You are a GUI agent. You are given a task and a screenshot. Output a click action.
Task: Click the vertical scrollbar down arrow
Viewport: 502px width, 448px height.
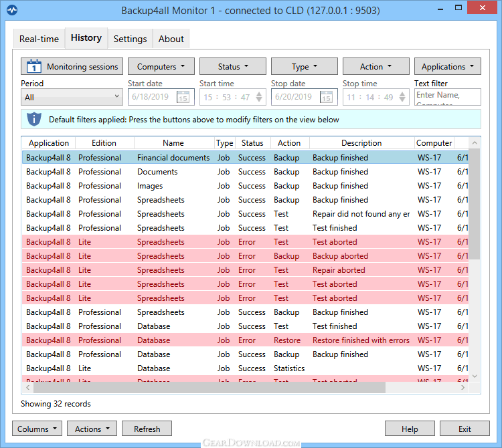(475, 376)
